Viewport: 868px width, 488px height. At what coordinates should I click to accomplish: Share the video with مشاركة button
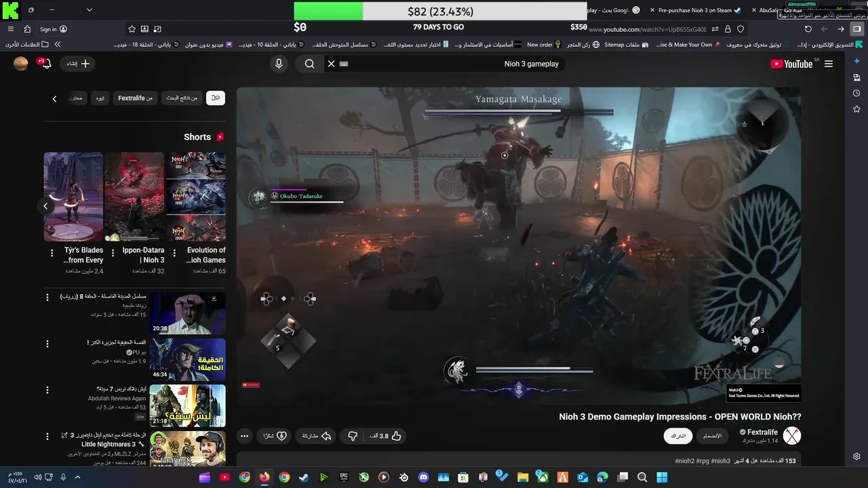tap(317, 436)
